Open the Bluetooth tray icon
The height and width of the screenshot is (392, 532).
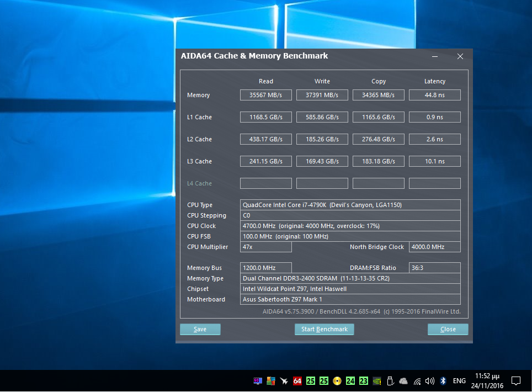pyautogui.click(x=443, y=381)
